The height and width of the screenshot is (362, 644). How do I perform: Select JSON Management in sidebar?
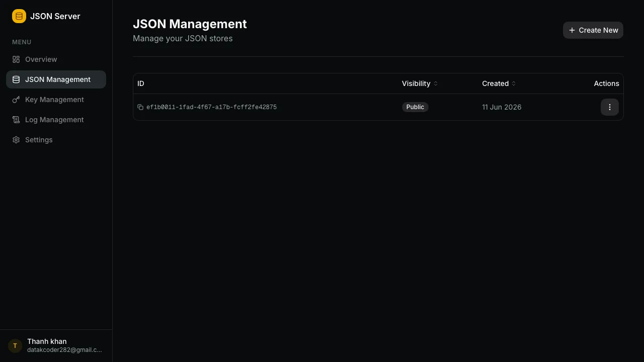(56, 79)
